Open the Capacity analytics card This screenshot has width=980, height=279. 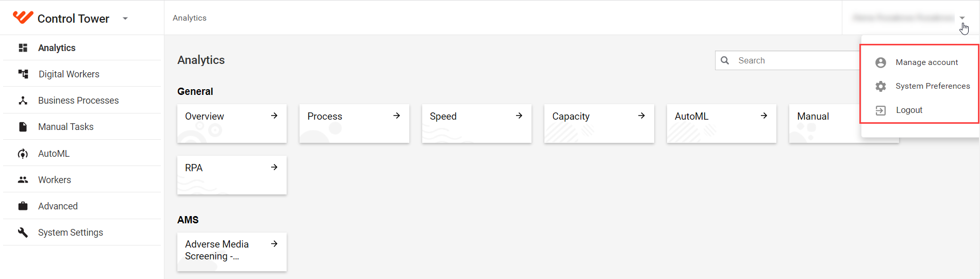pos(599,123)
